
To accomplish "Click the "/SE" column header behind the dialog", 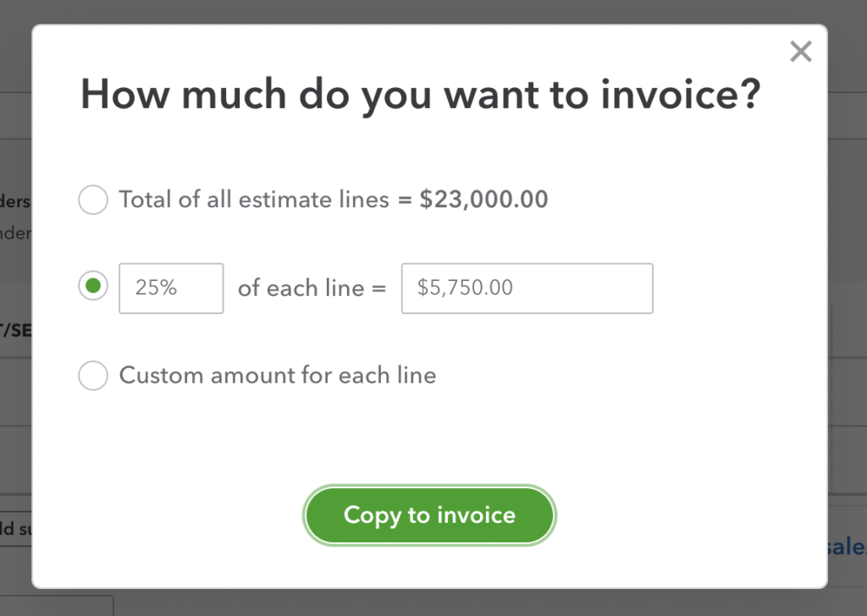I will (15, 330).
